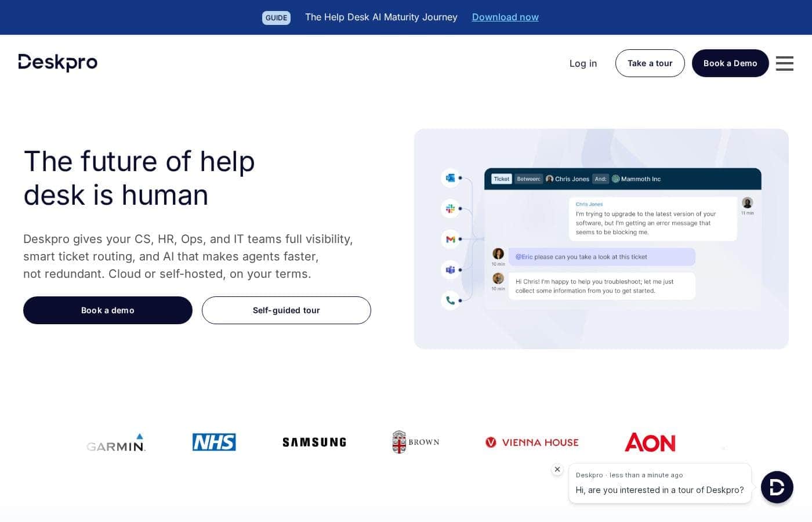Click the AON logo
This screenshot has height=522, width=812.
coord(650,443)
